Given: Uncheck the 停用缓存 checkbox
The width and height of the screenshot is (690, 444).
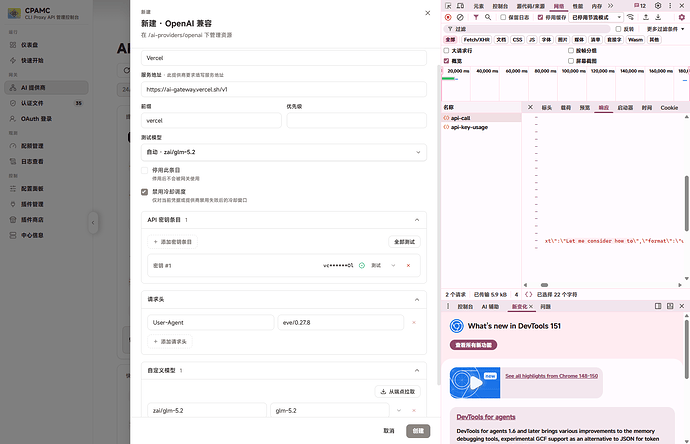Looking at the screenshot, I should [540, 17].
